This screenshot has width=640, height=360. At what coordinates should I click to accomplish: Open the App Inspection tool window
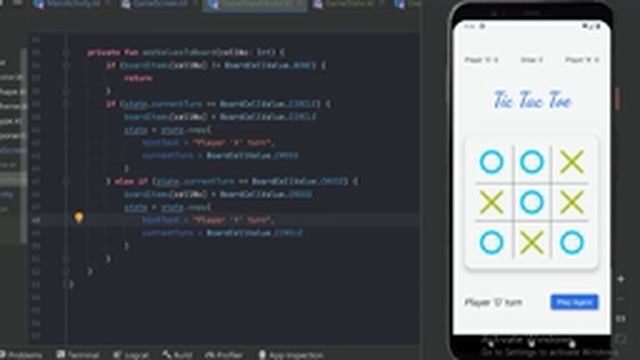291,355
